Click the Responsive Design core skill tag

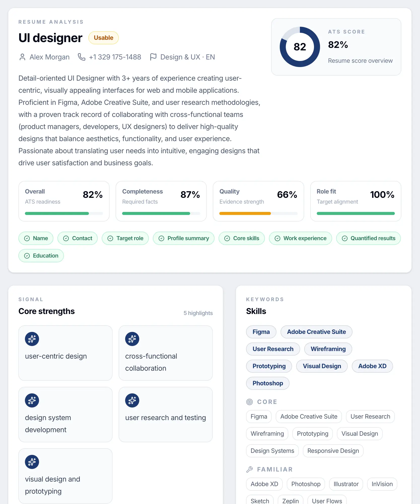pyautogui.click(x=333, y=451)
